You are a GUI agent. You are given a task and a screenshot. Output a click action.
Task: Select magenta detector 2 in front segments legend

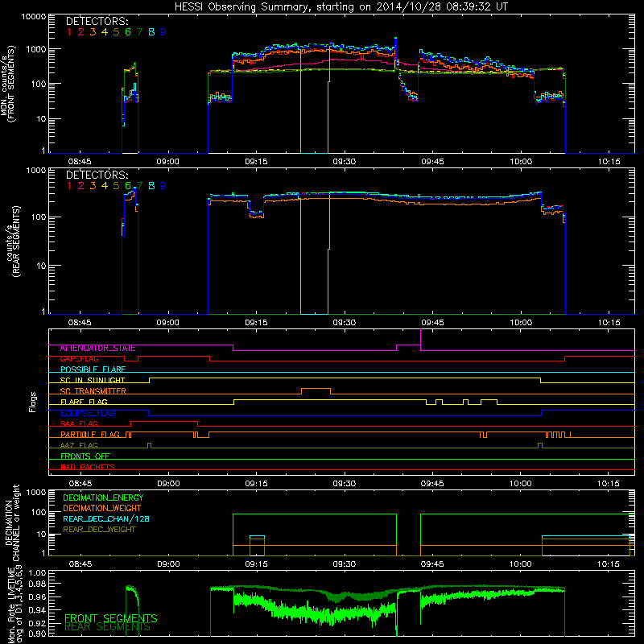(81, 32)
